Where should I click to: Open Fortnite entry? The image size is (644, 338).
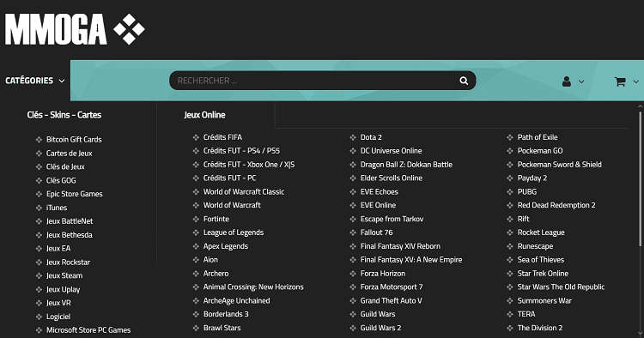[x=216, y=219]
